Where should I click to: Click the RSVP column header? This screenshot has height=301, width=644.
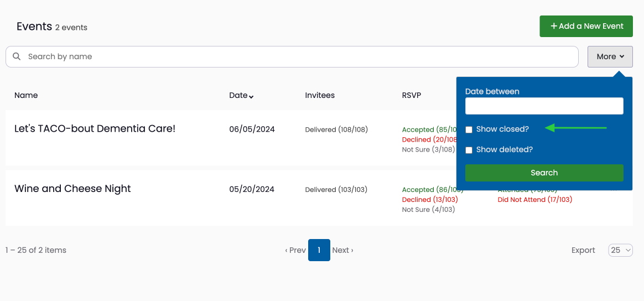412,95
